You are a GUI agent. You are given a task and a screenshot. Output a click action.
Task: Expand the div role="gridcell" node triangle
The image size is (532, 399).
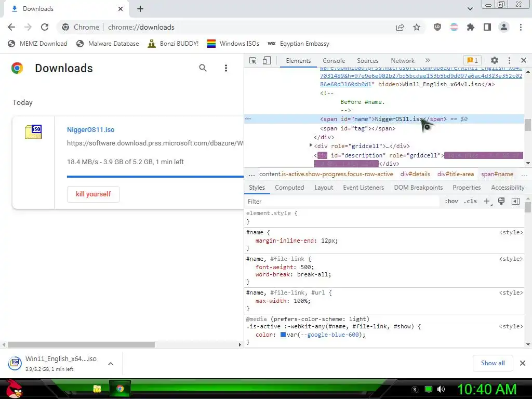click(311, 145)
